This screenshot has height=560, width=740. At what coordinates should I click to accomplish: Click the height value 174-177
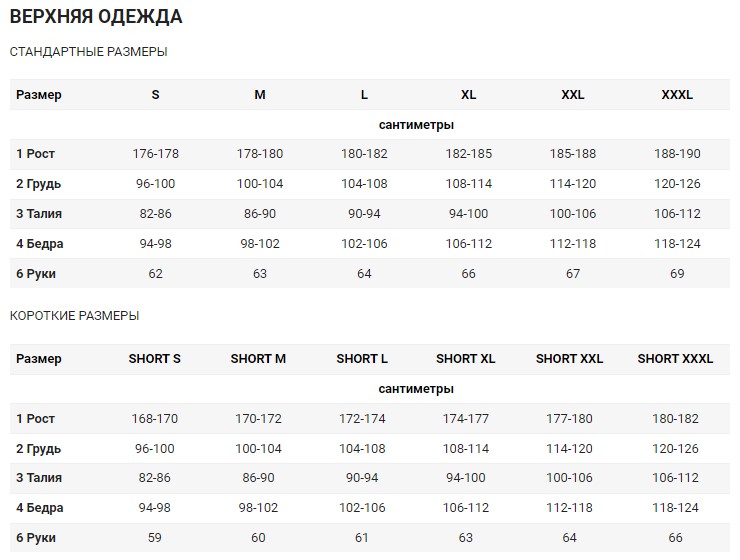pyautogui.click(x=466, y=418)
